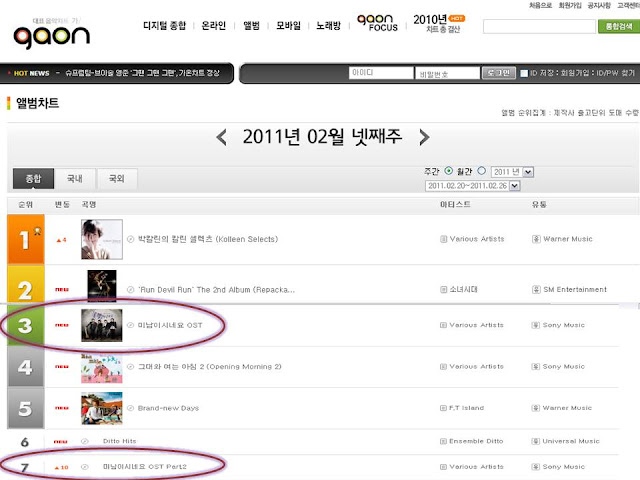Check the ID 저장 checkbox
The height and width of the screenshot is (480, 640).
point(524,73)
